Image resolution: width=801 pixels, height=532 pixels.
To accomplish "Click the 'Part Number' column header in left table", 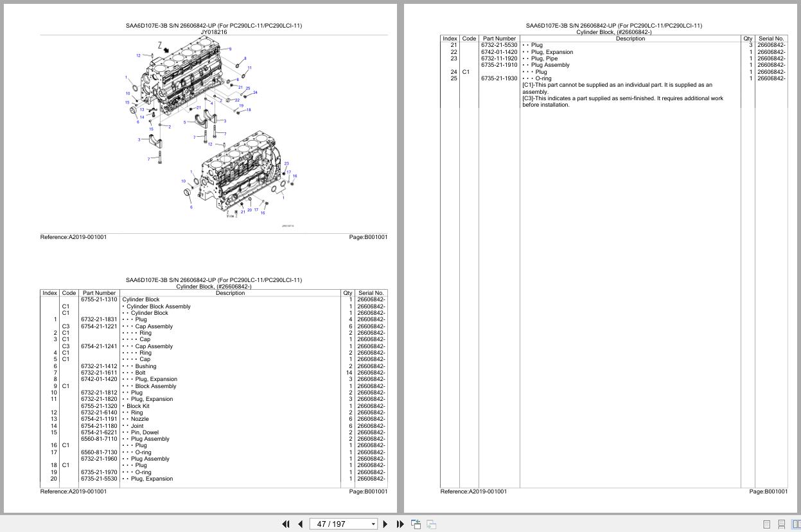I will [99, 293].
